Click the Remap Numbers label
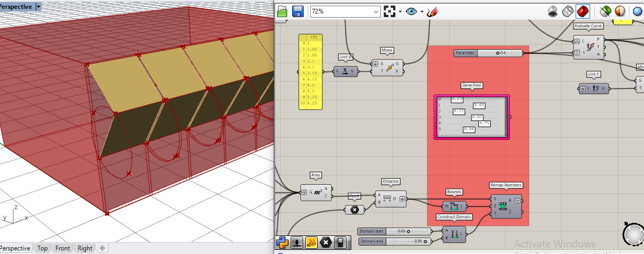Screen dimensions: 644x254 point(506,185)
